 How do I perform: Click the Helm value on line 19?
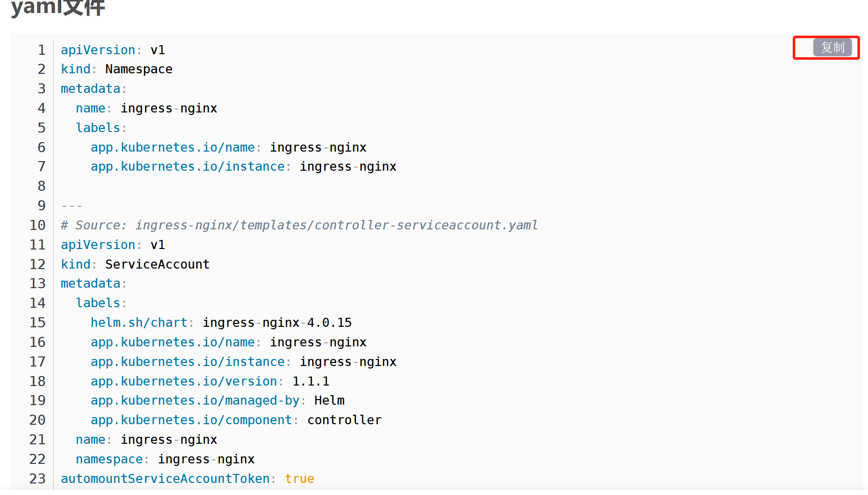pos(329,401)
